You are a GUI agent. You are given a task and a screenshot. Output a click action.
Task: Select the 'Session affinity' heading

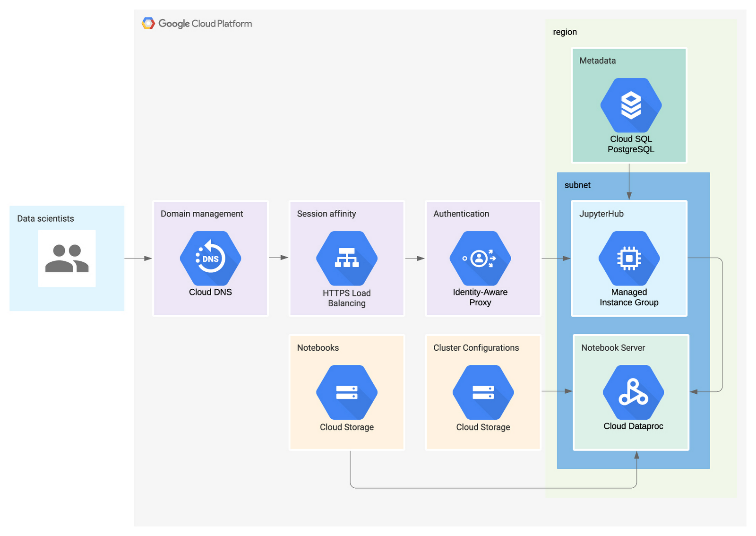(326, 214)
